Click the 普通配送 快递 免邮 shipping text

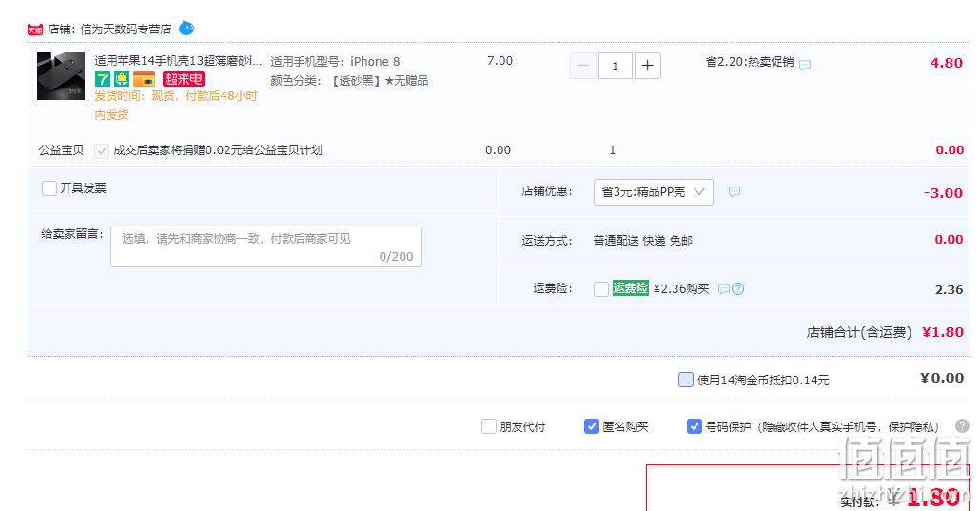pyautogui.click(x=642, y=240)
